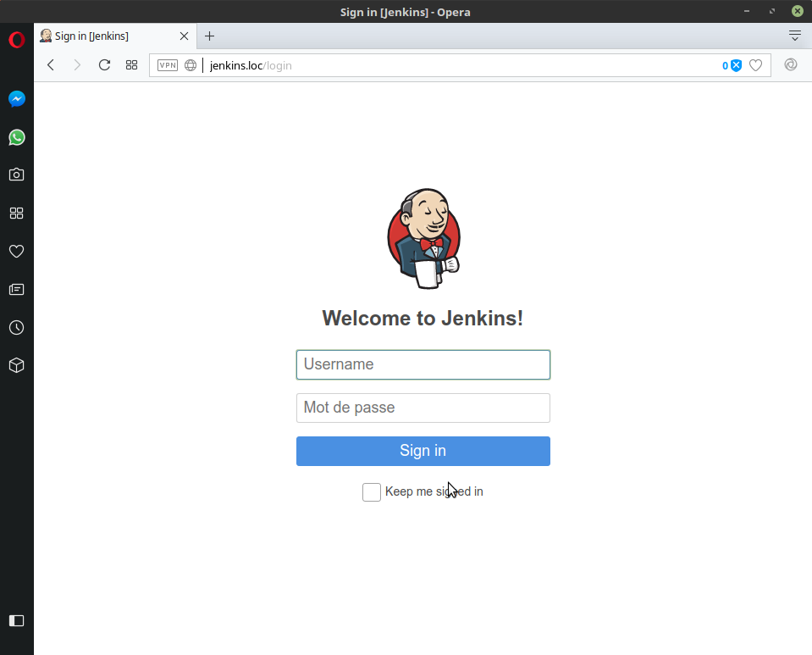Viewport: 812px width, 655px height.
Task: Toggle the sidebar panel at bottom left
Action: point(17,621)
